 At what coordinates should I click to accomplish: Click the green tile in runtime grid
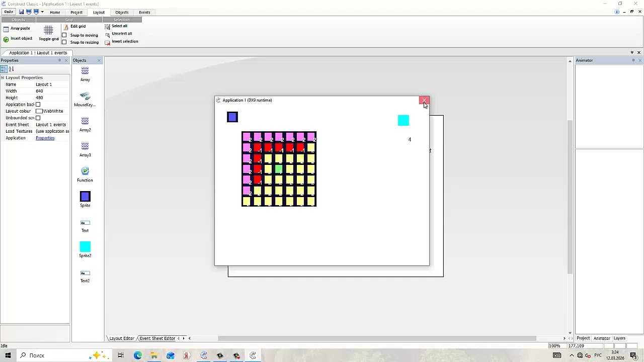click(279, 168)
